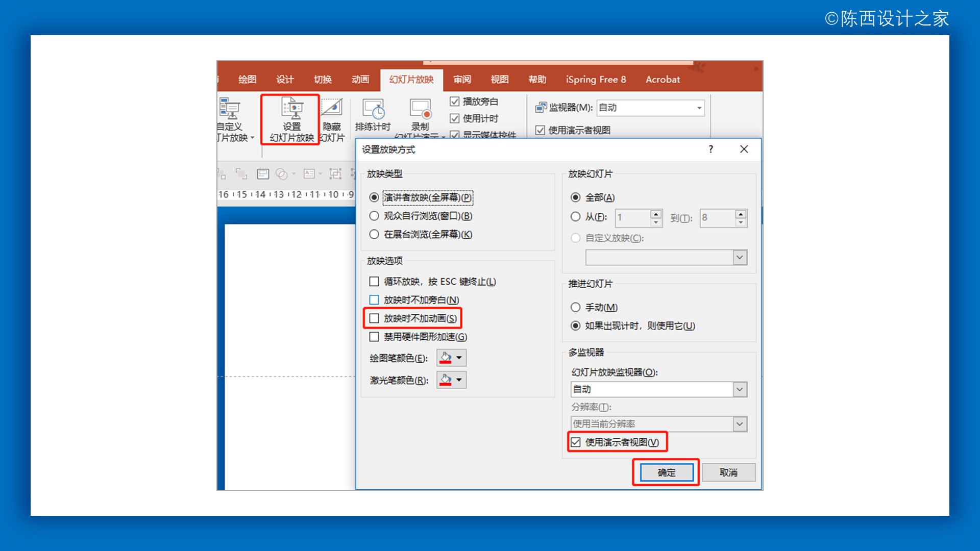Screen dimensions: 980x551
Task: Pick 绘图笔颜色 pen color
Action: click(x=451, y=358)
